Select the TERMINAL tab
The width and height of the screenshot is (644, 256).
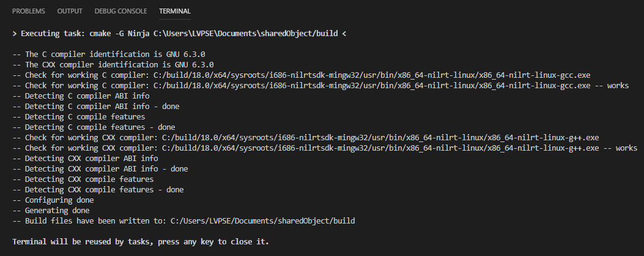coord(174,11)
